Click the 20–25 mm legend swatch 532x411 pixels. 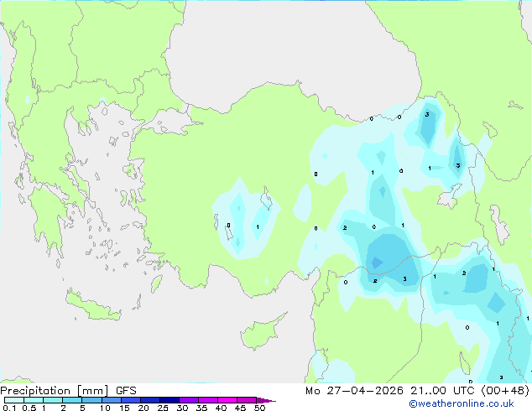pos(149,400)
